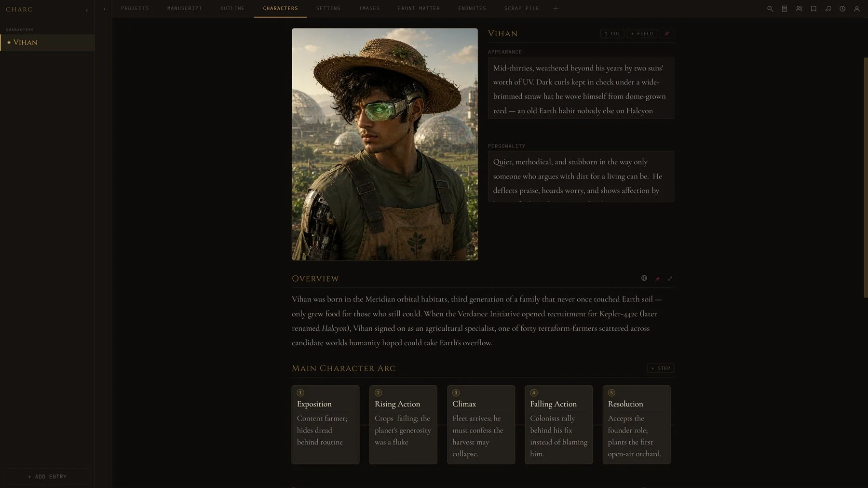Go to the Images tab
The image size is (868, 488).
(369, 9)
